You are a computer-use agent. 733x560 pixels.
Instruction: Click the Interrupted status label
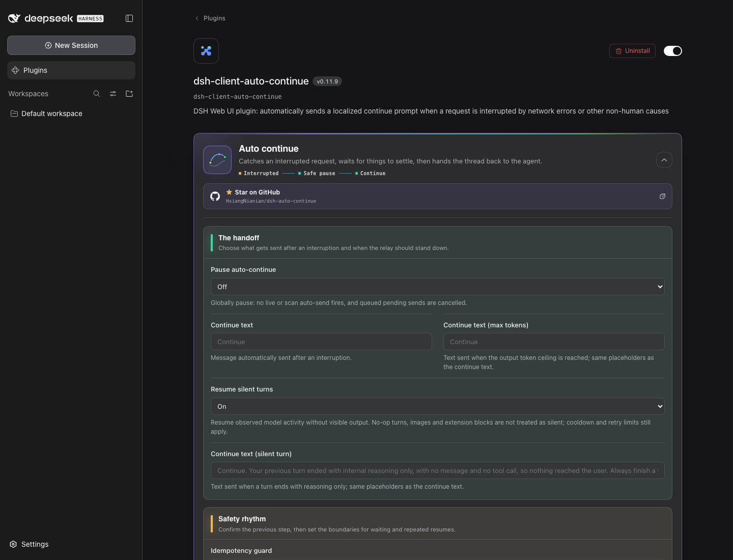pyautogui.click(x=261, y=174)
